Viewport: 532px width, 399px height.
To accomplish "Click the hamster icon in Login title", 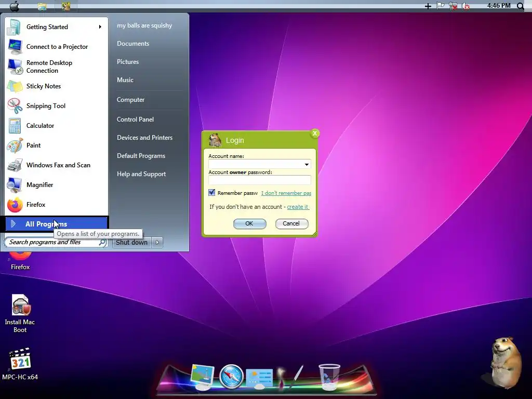I will 215,140.
